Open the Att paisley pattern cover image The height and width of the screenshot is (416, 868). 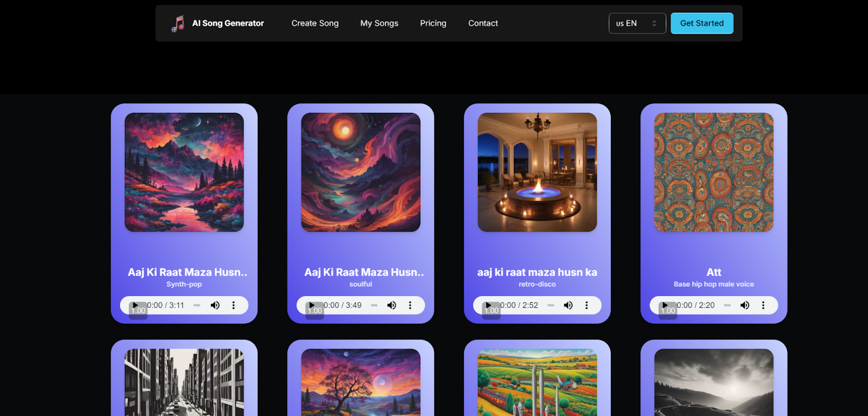point(714,172)
